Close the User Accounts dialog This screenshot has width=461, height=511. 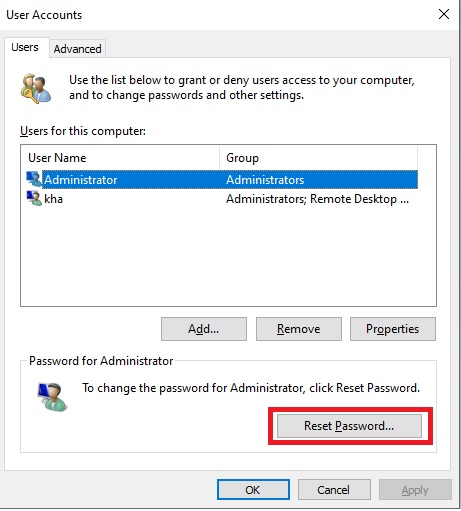[x=444, y=14]
